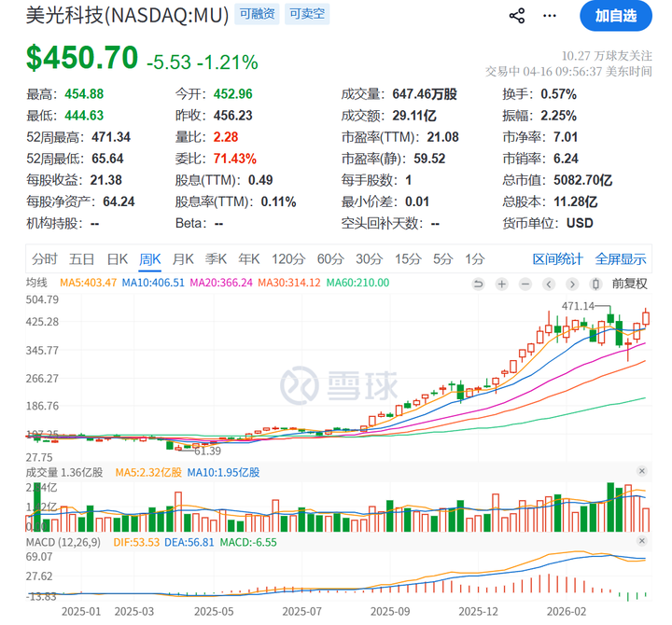Switch to the 五日 chart tab
The image size is (672, 625).
(x=81, y=258)
